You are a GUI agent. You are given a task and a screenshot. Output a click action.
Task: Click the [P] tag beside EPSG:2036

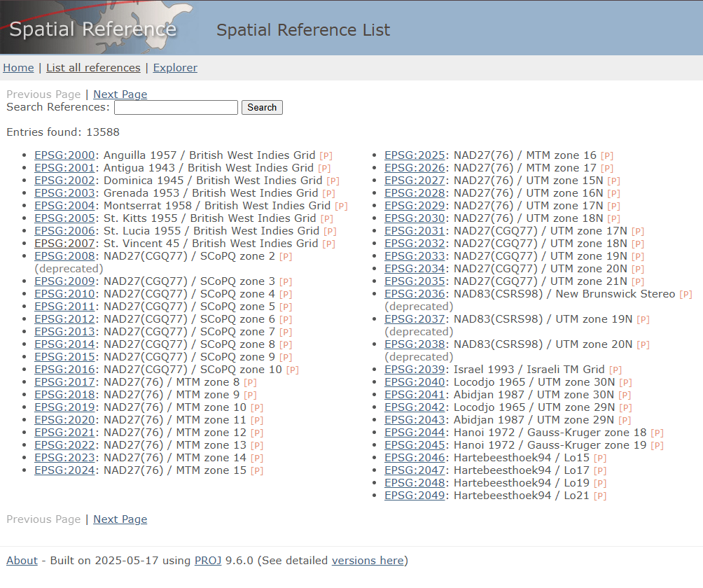coord(686,295)
